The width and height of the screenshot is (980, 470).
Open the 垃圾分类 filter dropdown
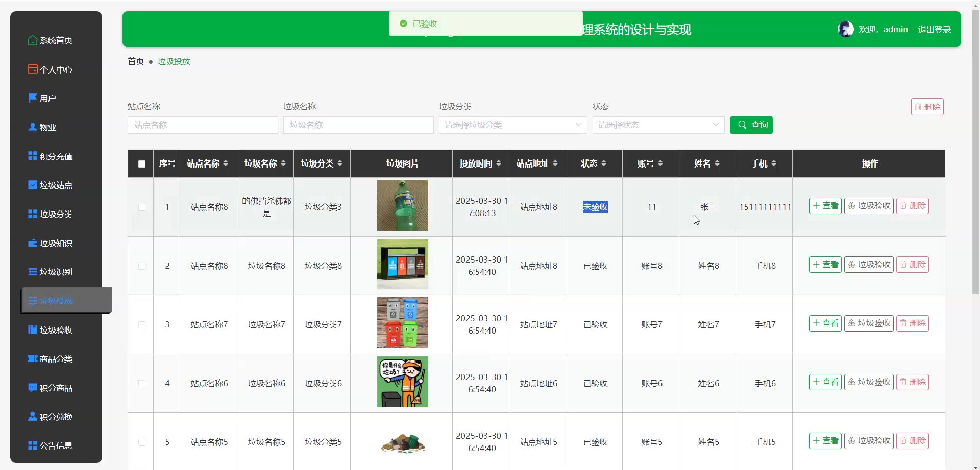(x=512, y=125)
